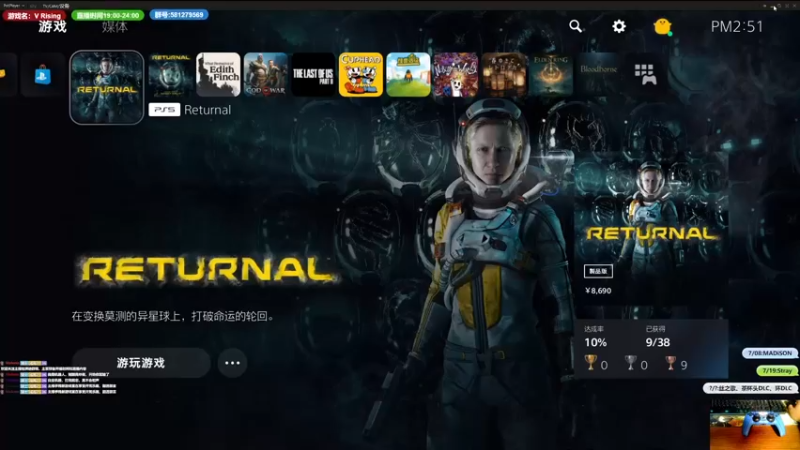800x450 pixels.
Task: Click the blue group number 581279569 label
Action: [179, 15]
